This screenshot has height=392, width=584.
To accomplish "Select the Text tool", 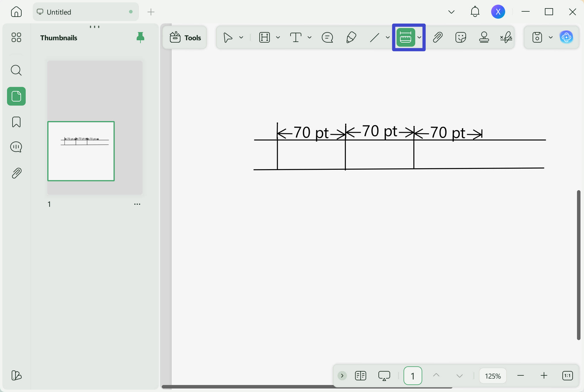I will point(296,37).
